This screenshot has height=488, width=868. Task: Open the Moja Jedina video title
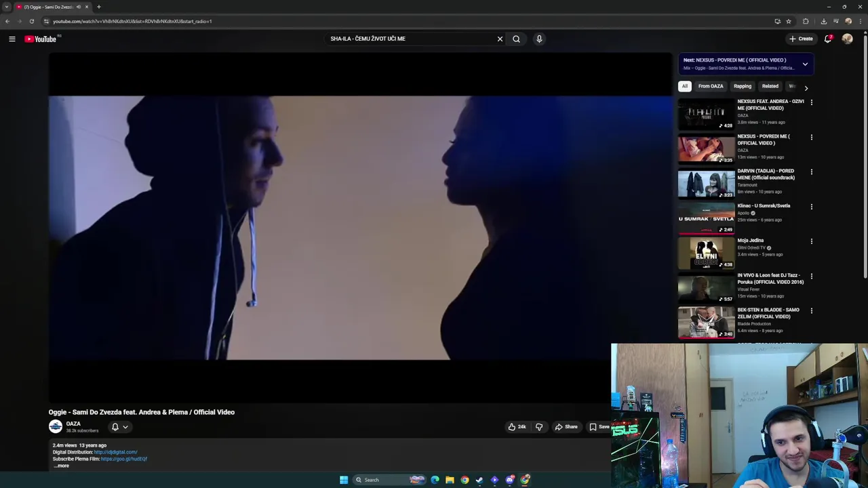pos(751,241)
